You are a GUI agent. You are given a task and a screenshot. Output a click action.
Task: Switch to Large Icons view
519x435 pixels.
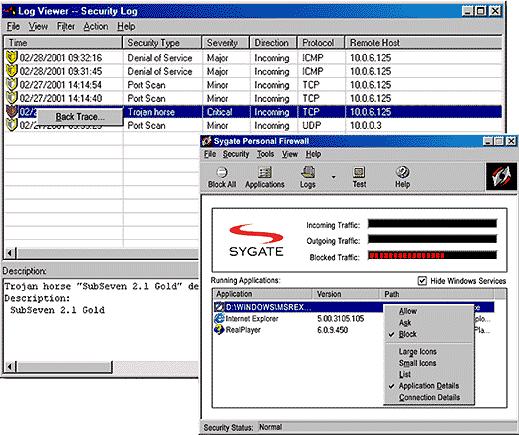(417, 352)
